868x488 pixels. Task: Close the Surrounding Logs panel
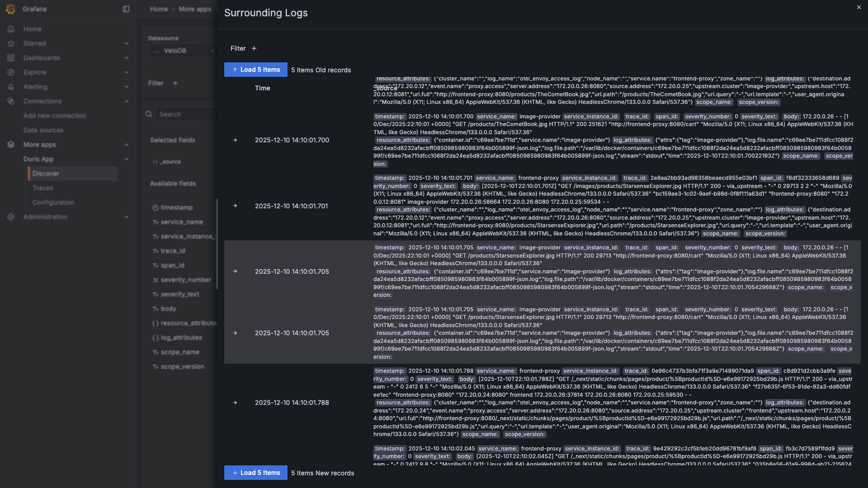pos(859,7)
